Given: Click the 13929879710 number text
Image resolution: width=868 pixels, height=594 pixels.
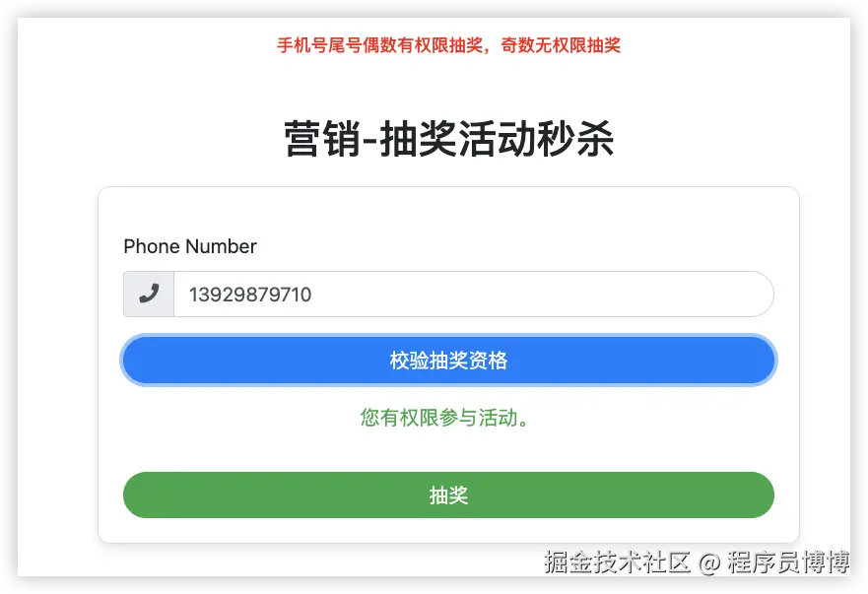Looking at the screenshot, I should [250, 295].
